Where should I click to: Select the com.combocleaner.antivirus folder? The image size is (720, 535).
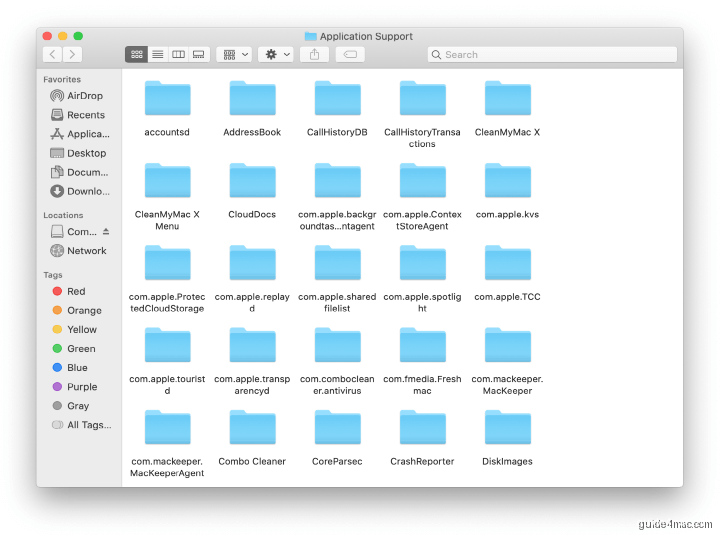[337, 345]
